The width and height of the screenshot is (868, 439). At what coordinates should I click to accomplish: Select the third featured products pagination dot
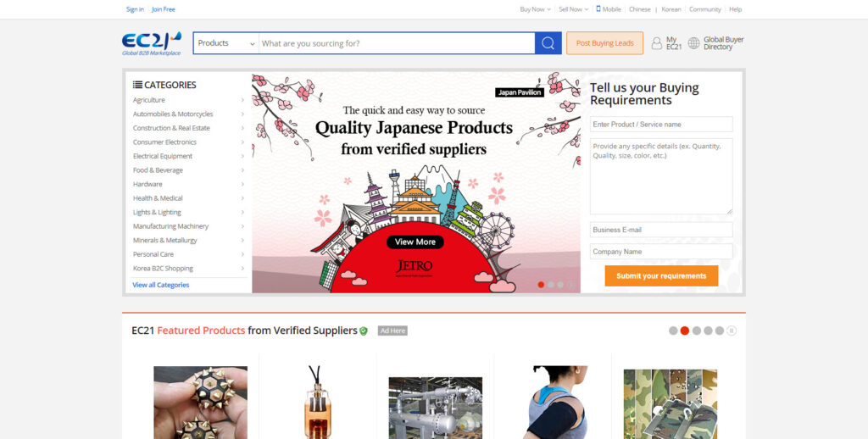tap(697, 331)
